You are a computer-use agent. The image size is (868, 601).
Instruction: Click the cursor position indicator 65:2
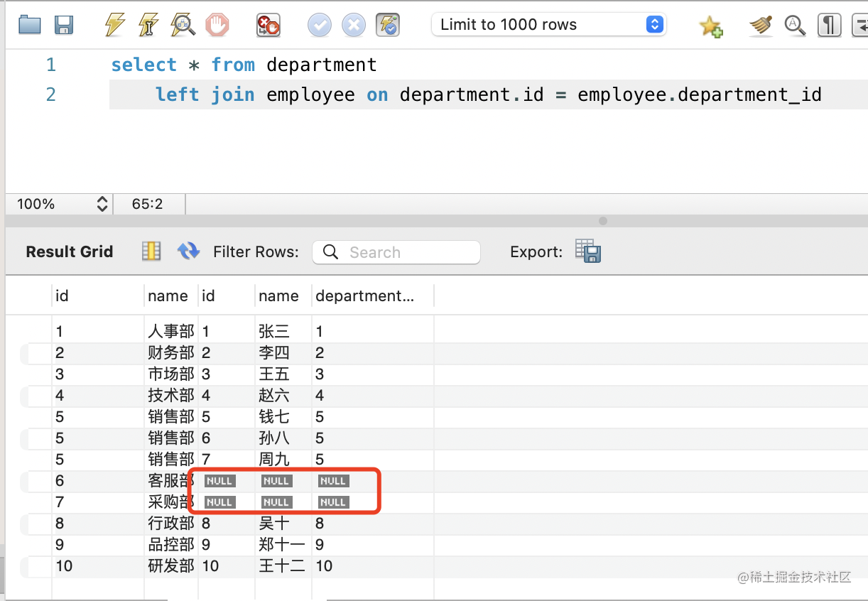click(147, 205)
